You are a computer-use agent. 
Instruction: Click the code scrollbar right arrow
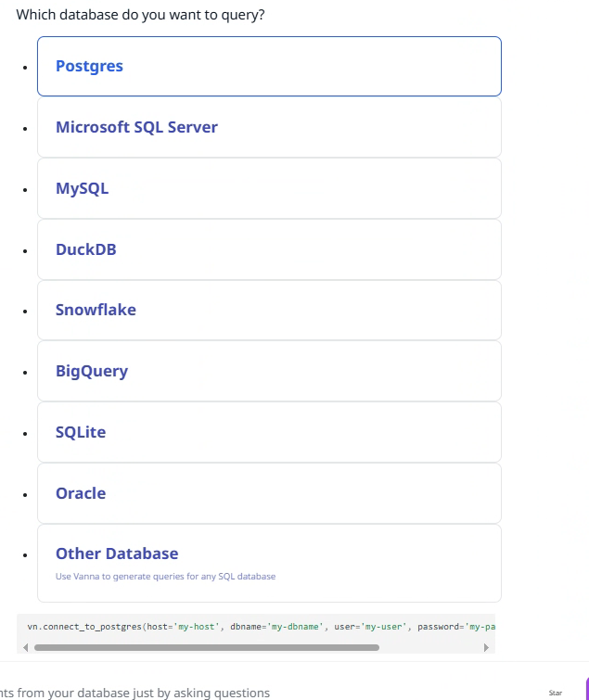(487, 647)
